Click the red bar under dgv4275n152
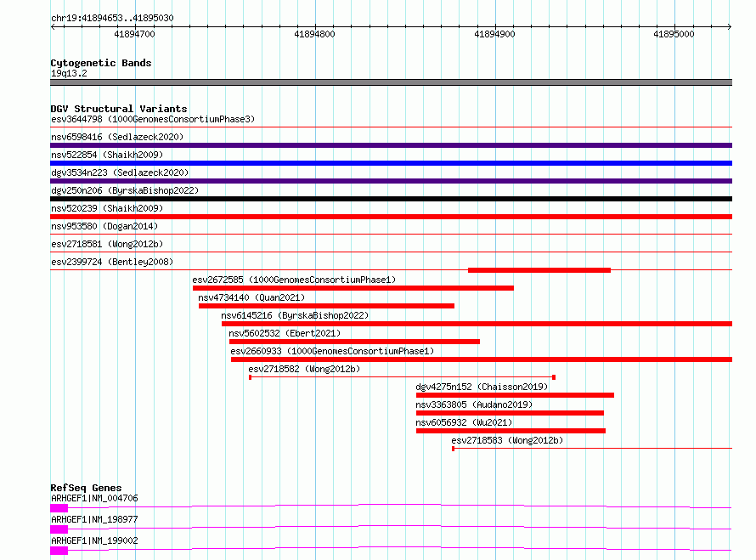756x560 pixels. point(515,395)
